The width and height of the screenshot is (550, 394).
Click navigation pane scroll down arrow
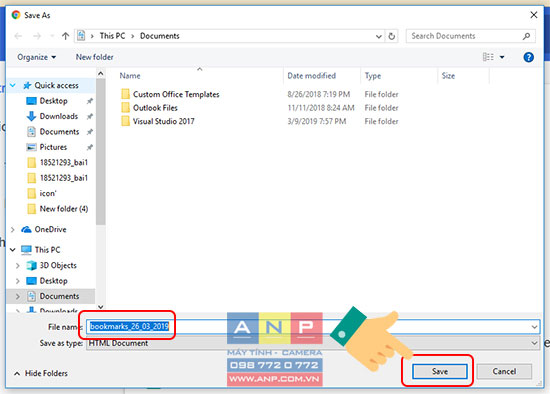click(x=101, y=307)
